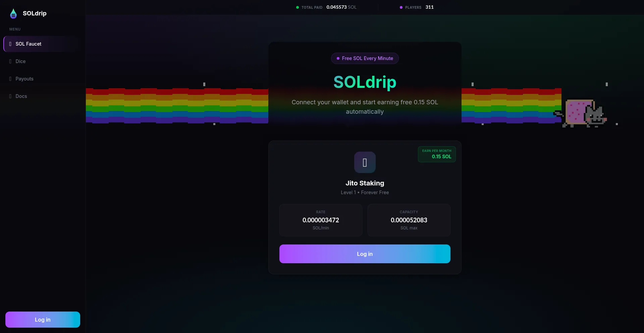Click the sidebar Log in button
Image resolution: width=644 pixels, height=333 pixels.
point(43,320)
